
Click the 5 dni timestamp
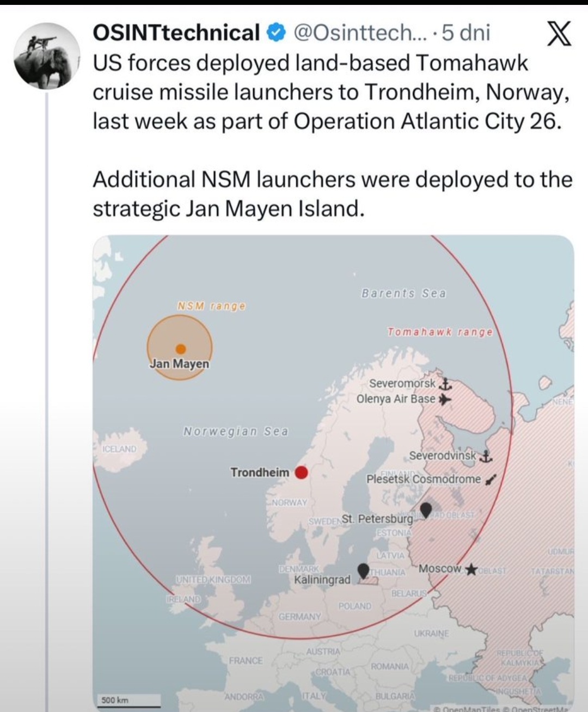pyautogui.click(x=467, y=33)
